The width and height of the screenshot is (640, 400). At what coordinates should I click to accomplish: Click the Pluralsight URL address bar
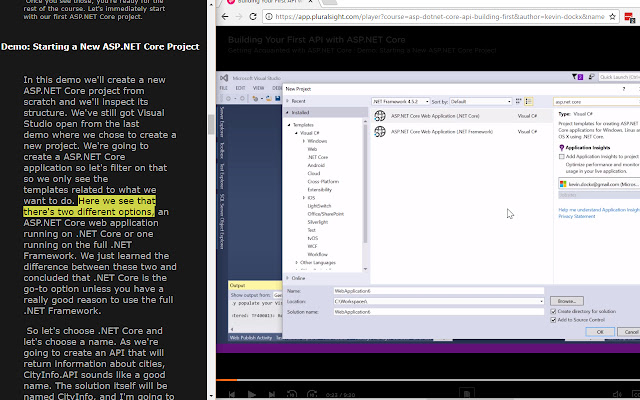[x=440, y=17]
